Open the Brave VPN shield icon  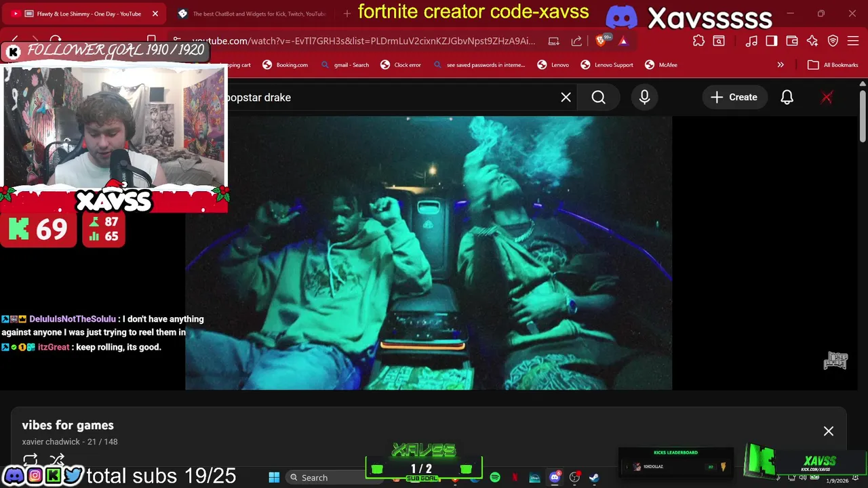pyautogui.click(x=833, y=41)
